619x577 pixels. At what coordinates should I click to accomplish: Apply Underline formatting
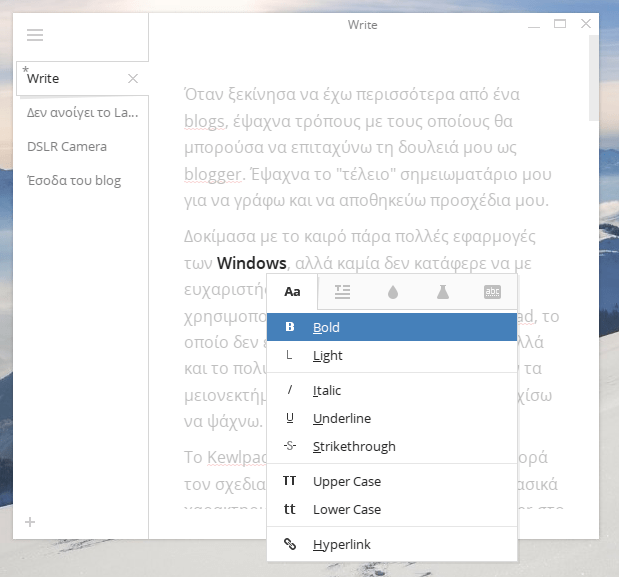[x=392, y=418]
